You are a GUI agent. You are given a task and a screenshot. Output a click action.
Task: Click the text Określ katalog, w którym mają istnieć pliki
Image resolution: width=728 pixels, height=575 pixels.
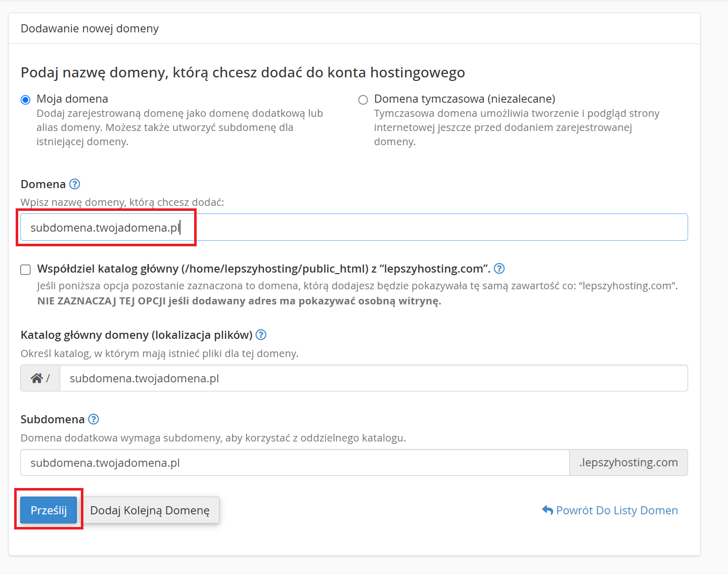point(160,353)
